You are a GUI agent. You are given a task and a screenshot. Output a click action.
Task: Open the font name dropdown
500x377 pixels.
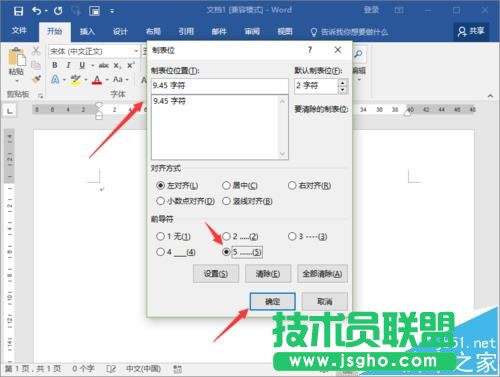click(x=136, y=51)
